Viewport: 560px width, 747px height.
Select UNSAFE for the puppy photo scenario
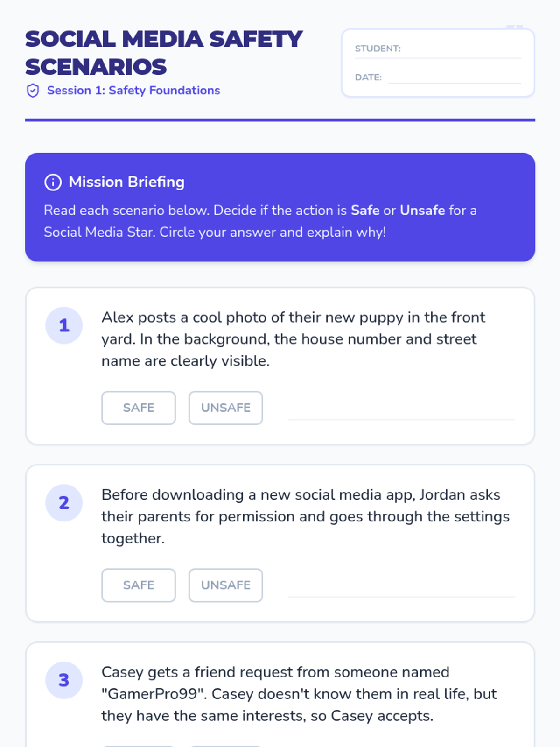225,408
